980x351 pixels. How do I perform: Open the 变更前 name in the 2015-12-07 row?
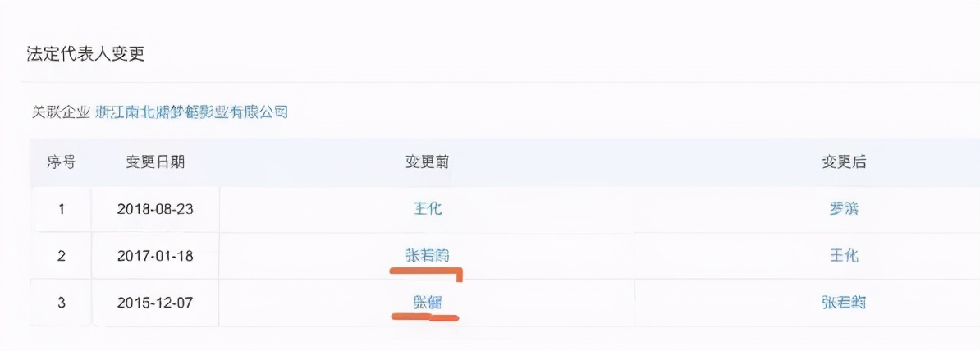point(427,302)
